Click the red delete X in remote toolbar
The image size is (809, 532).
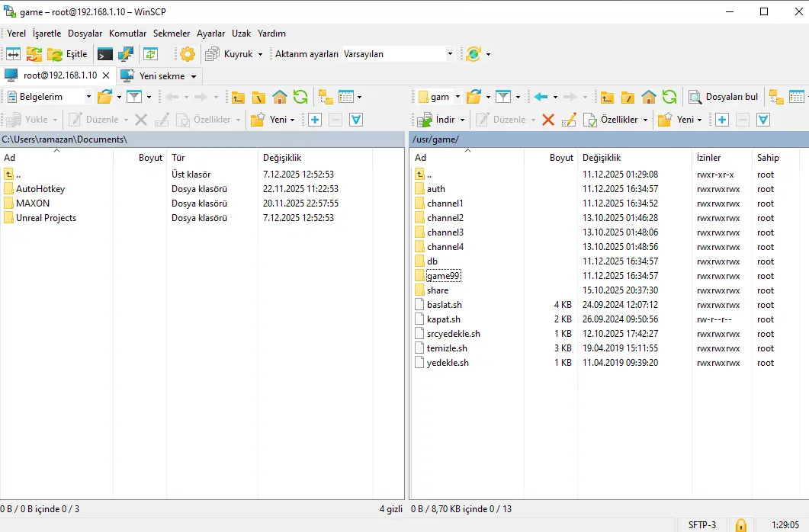547,120
